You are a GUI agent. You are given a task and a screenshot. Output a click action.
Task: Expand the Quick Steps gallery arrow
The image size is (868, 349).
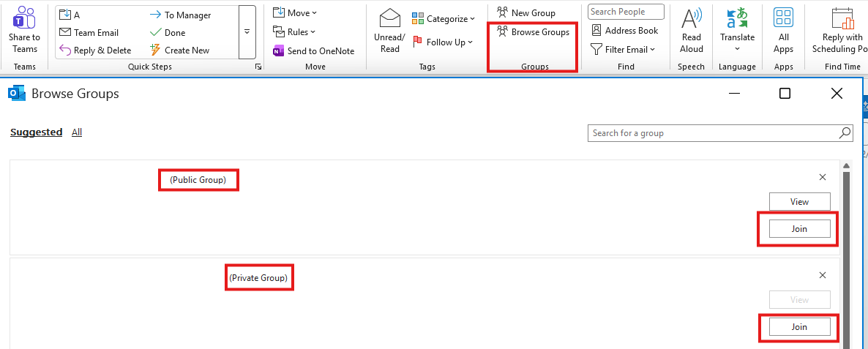247,32
